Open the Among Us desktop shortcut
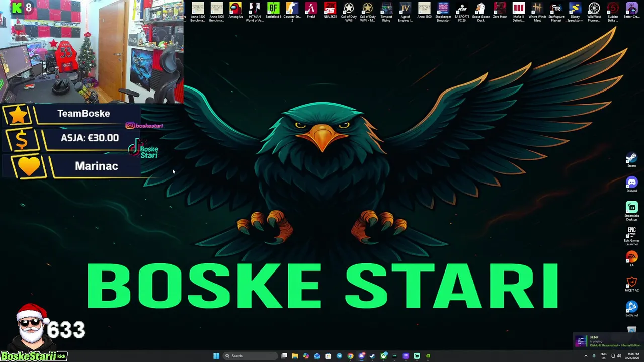 [x=235, y=11]
